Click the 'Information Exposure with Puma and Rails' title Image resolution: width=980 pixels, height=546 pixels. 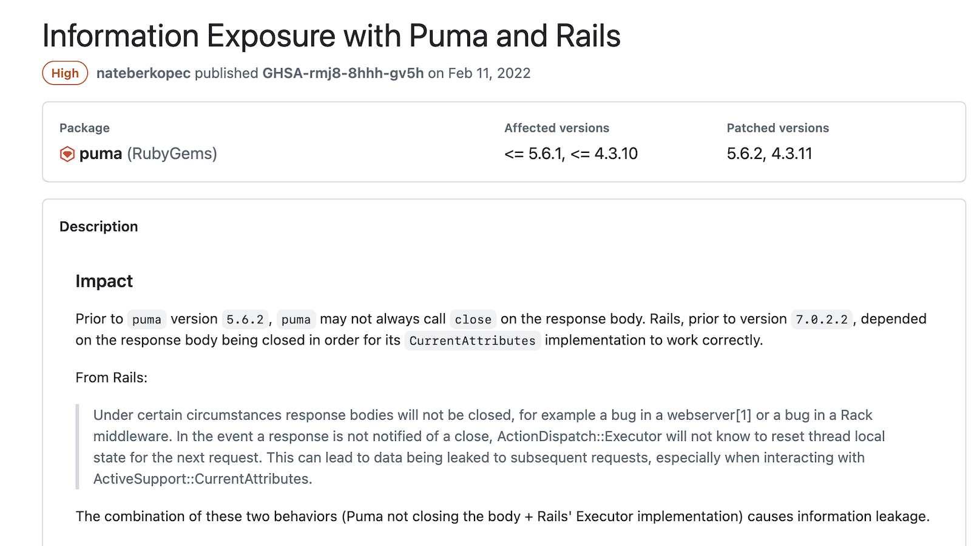coord(331,36)
